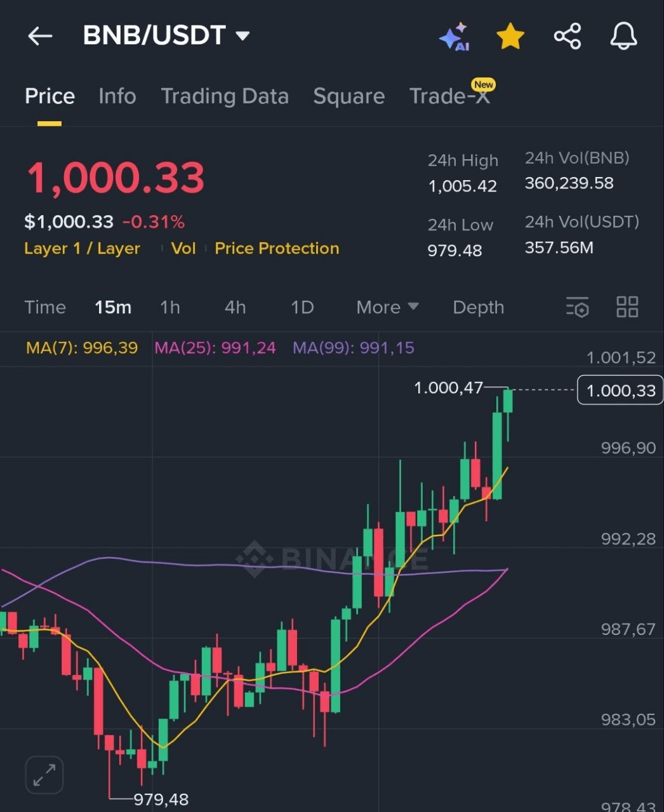This screenshot has width=664, height=812.
Task: Tap the grid layout icon
Action: [627, 307]
